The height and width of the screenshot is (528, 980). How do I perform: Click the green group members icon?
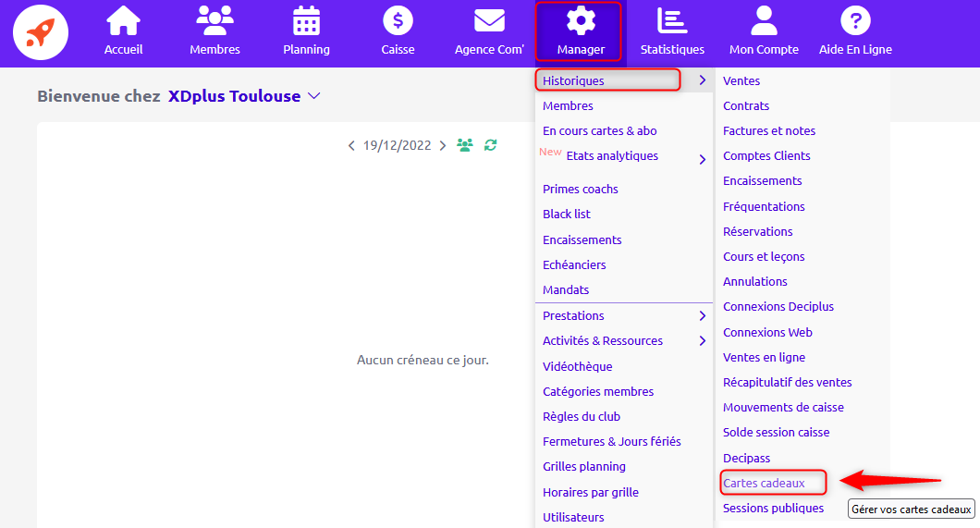pyautogui.click(x=464, y=145)
